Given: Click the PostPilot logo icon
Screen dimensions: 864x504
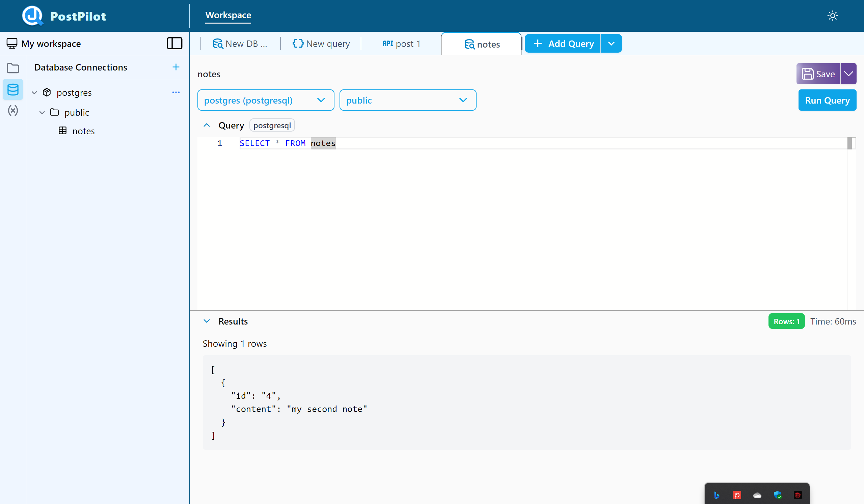Looking at the screenshot, I should [x=32, y=16].
